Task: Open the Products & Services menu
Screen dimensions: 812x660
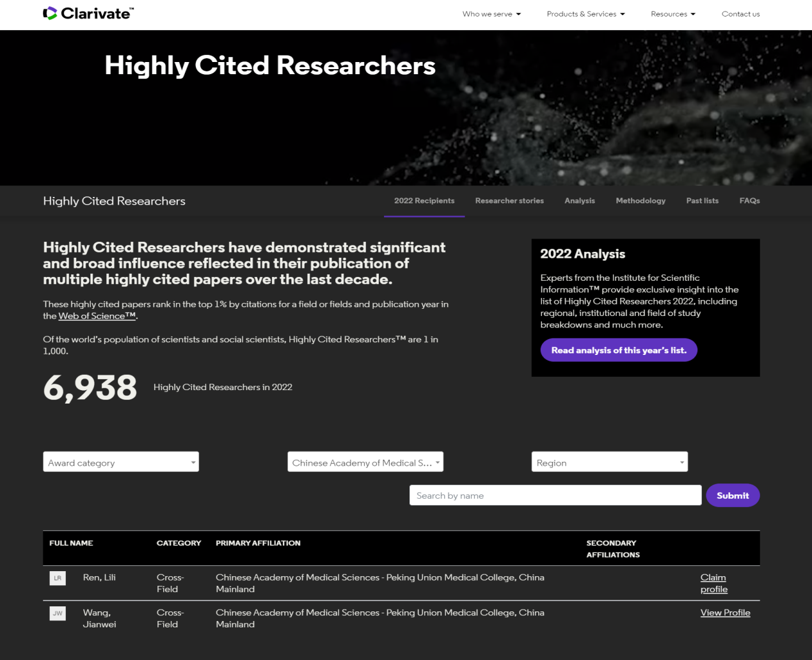Action: 585,14
